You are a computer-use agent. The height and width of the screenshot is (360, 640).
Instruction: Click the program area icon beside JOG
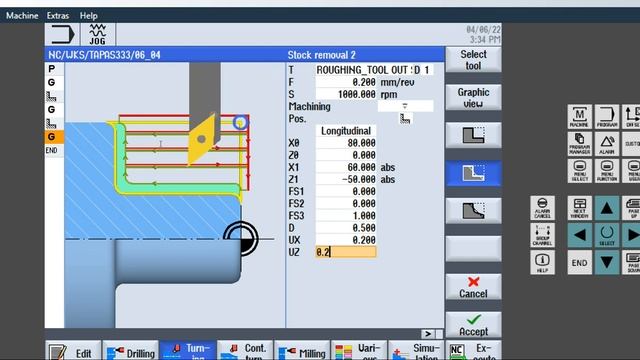point(62,34)
